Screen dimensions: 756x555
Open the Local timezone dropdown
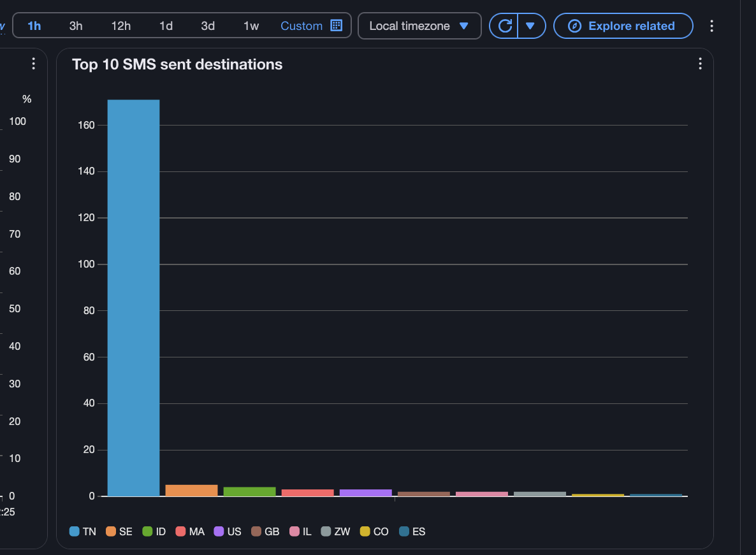click(x=419, y=26)
